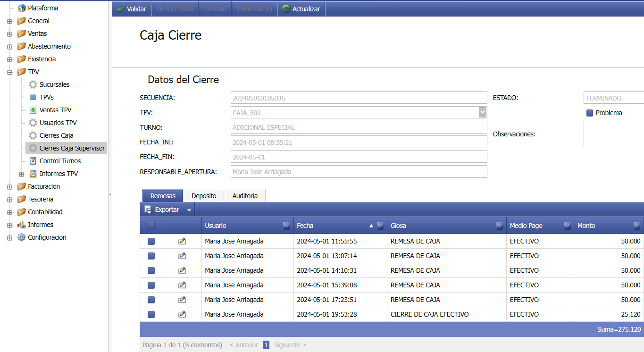The height and width of the screenshot is (352, 644).
Task: Expand the Ventas tree node
Action: 9,34
